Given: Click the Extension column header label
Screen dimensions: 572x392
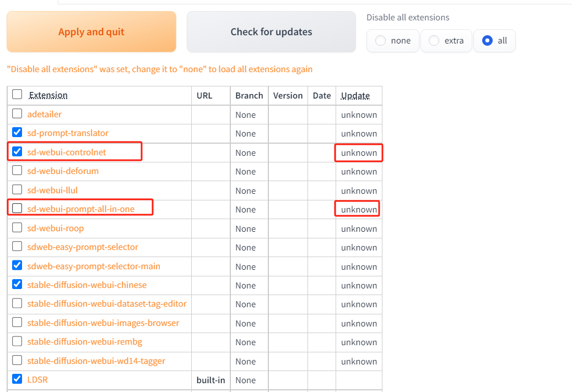Looking at the screenshot, I should (x=48, y=95).
